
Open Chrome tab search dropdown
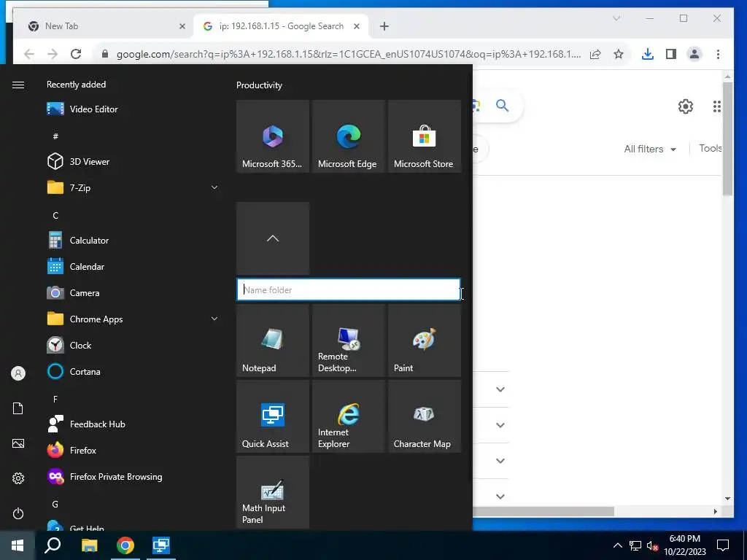(616, 18)
